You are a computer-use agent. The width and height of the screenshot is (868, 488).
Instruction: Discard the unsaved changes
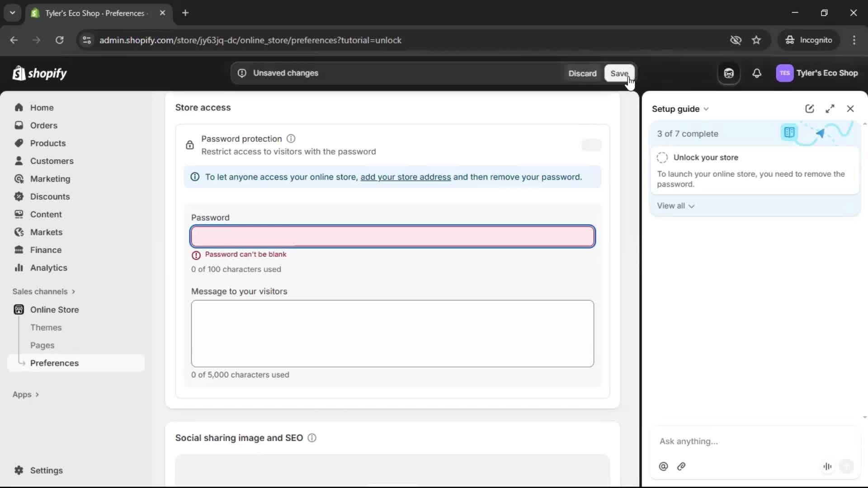[582, 73]
